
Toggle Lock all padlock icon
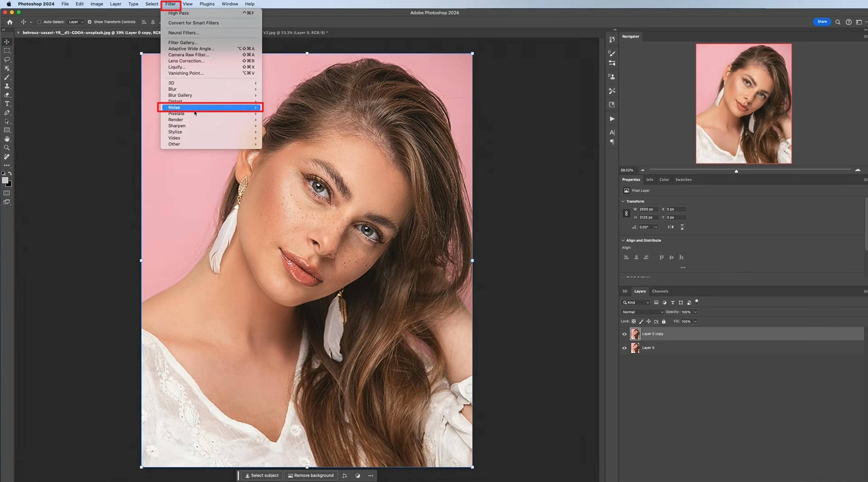(x=664, y=321)
